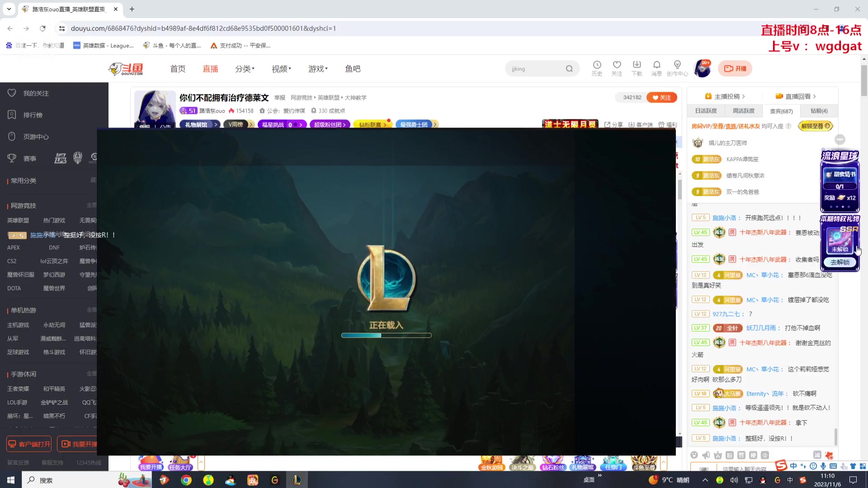Switch to the 周活跃度 tab
The width and height of the screenshot is (868, 488).
(x=743, y=111)
